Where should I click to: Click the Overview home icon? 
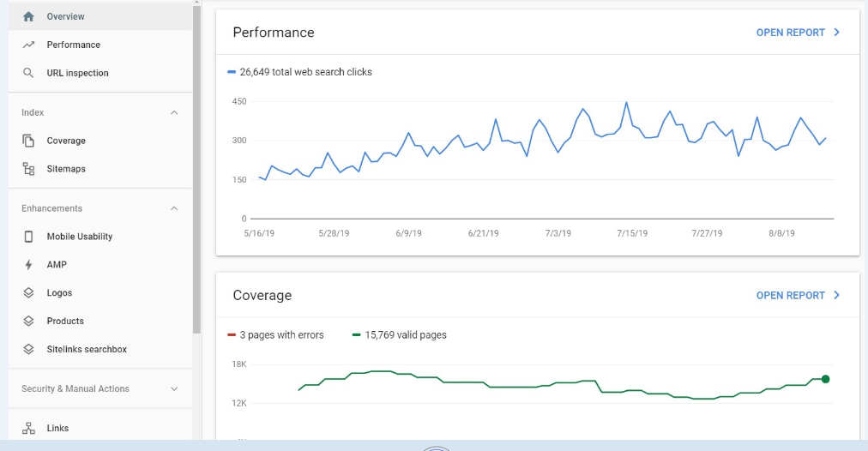coord(28,16)
